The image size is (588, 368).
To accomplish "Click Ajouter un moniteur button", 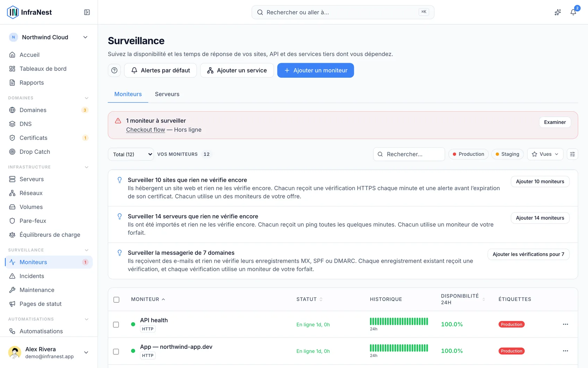I will point(316,70).
